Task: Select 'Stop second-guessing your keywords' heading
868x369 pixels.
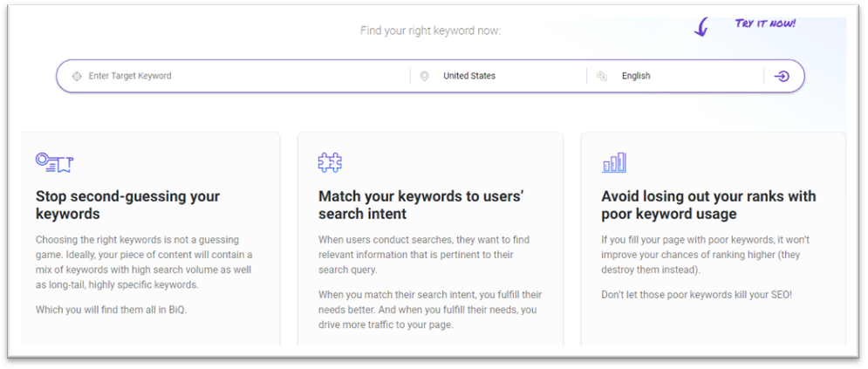Action: click(x=128, y=205)
